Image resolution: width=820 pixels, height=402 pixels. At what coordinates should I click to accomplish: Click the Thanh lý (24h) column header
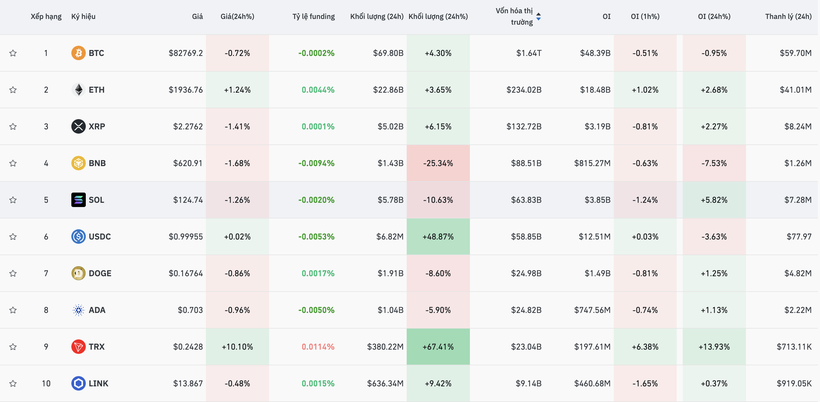point(788,17)
